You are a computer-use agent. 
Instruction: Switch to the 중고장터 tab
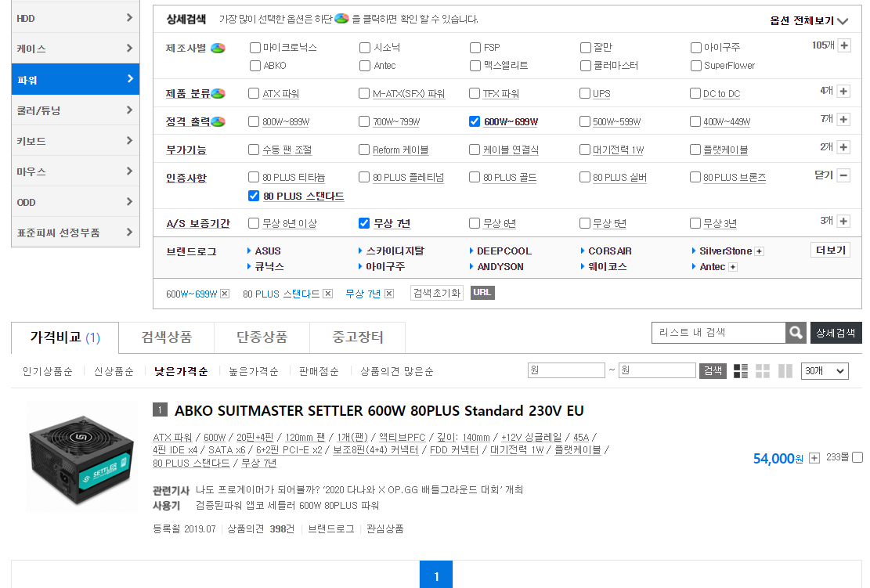pyautogui.click(x=357, y=337)
